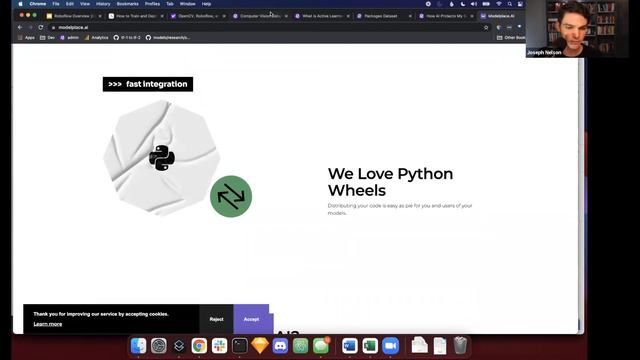Launch Sketch from the dock
Image resolution: width=640 pixels, height=360 pixels.
260,346
